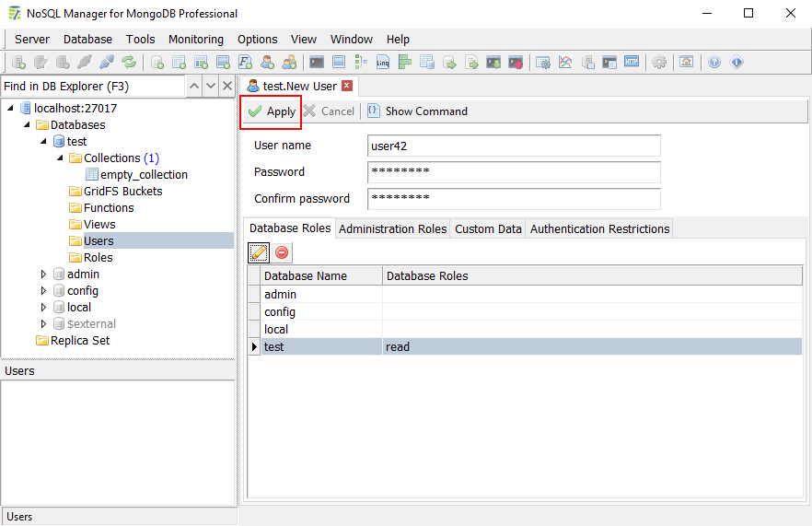Image resolution: width=812 pixels, height=526 pixels.
Task: Expand the config database node
Action: click(x=43, y=291)
